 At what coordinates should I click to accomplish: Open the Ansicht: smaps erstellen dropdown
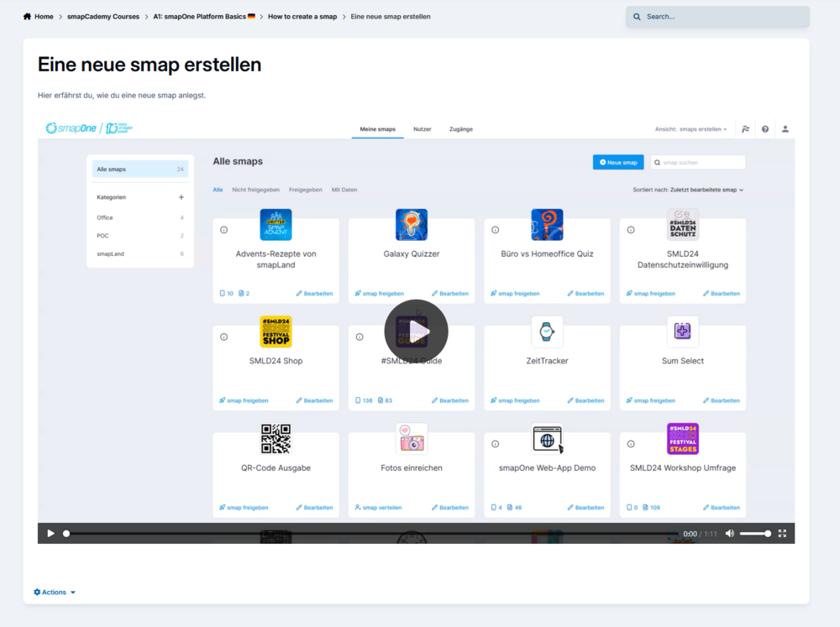pos(690,129)
